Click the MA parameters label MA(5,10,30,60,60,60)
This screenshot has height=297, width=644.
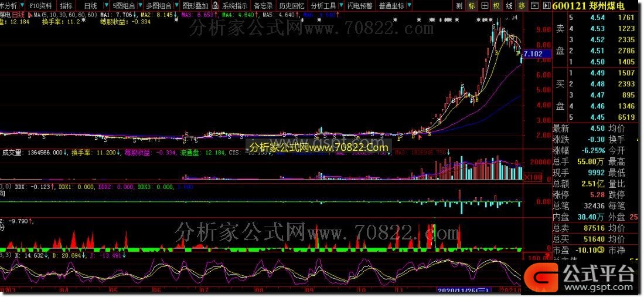[65, 14]
